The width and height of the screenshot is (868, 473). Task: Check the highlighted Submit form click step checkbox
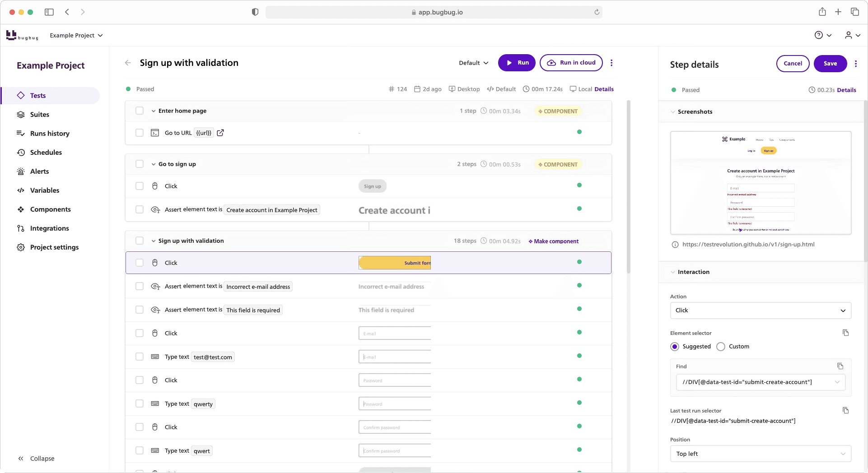[x=140, y=263]
